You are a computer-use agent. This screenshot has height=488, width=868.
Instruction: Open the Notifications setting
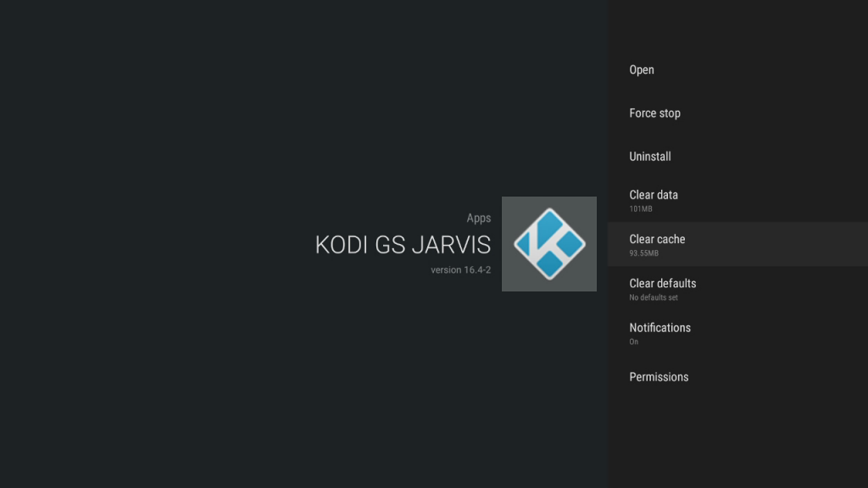(x=737, y=333)
